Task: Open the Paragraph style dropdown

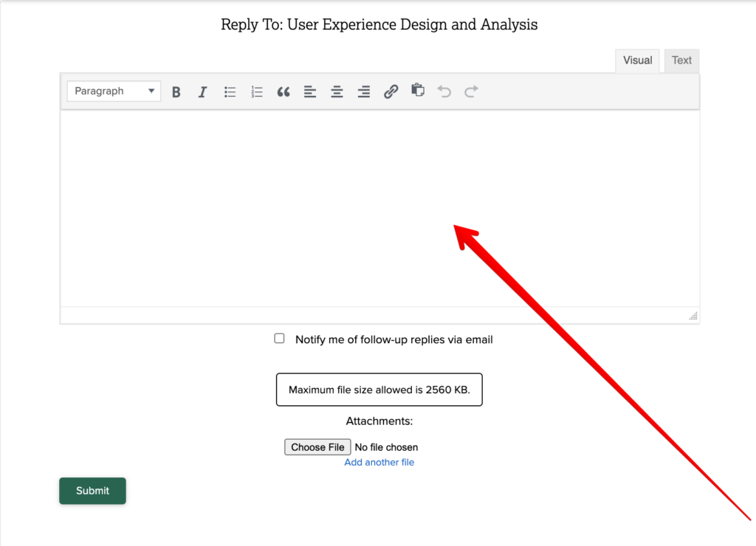Action: (113, 91)
